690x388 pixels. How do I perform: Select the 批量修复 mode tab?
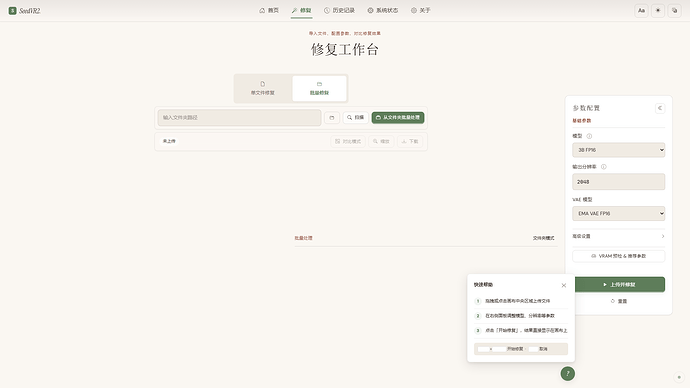coord(319,88)
